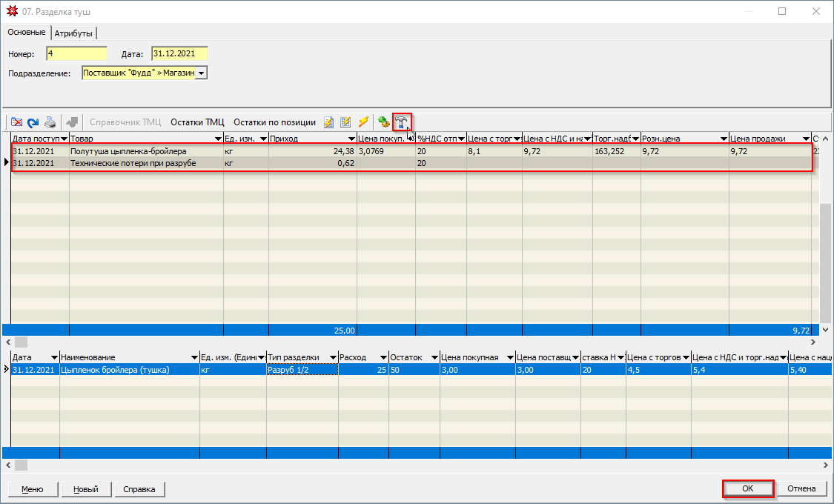This screenshot has height=504, width=834.
Task: Open the Подразделение dropdown
Action: pyautogui.click(x=201, y=73)
